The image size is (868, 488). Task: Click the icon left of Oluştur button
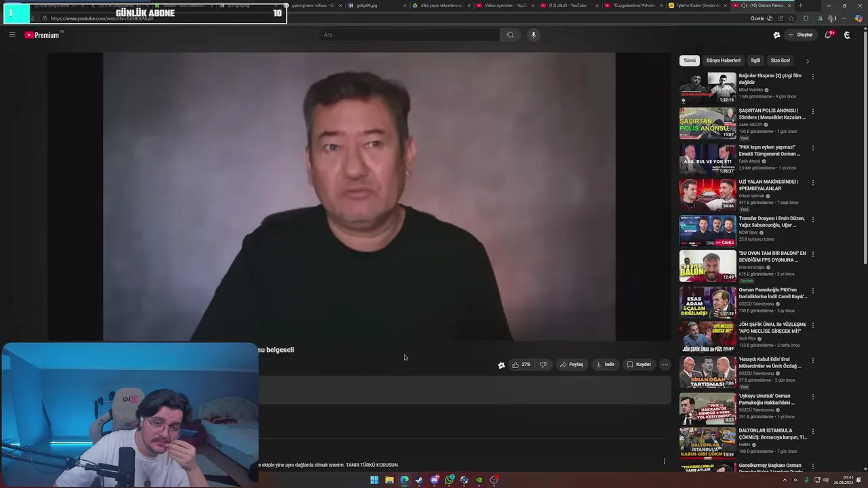[776, 35]
